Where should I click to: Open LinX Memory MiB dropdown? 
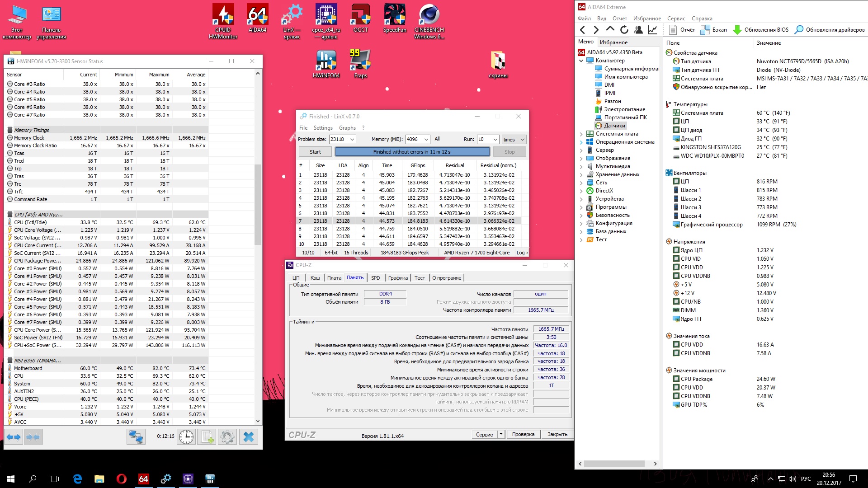426,139
